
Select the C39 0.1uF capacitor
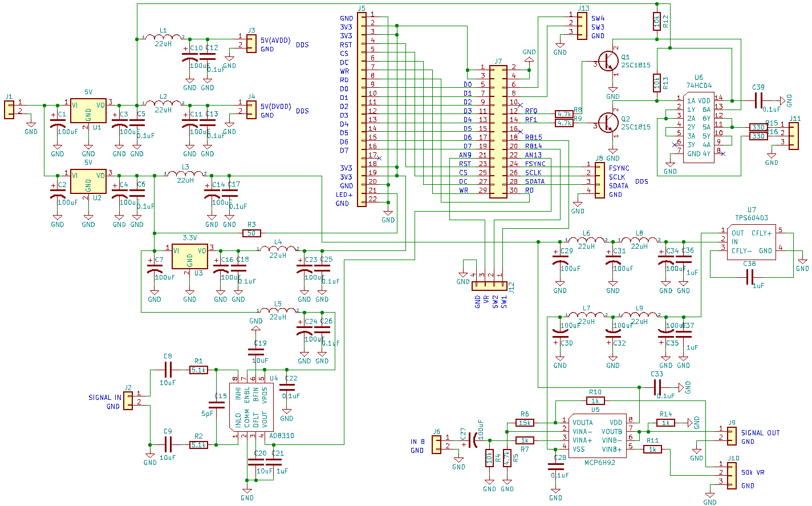tap(758, 100)
